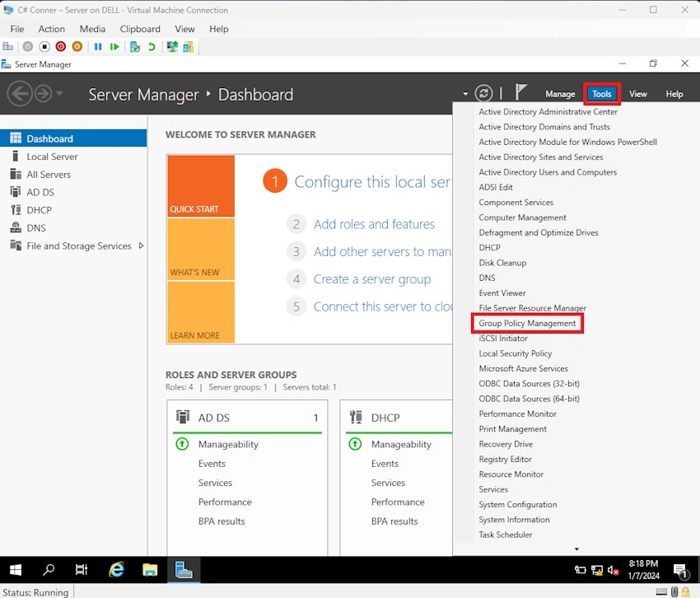Click the notifications flag icon
The height and width of the screenshot is (598, 700).
coord(520,92)
